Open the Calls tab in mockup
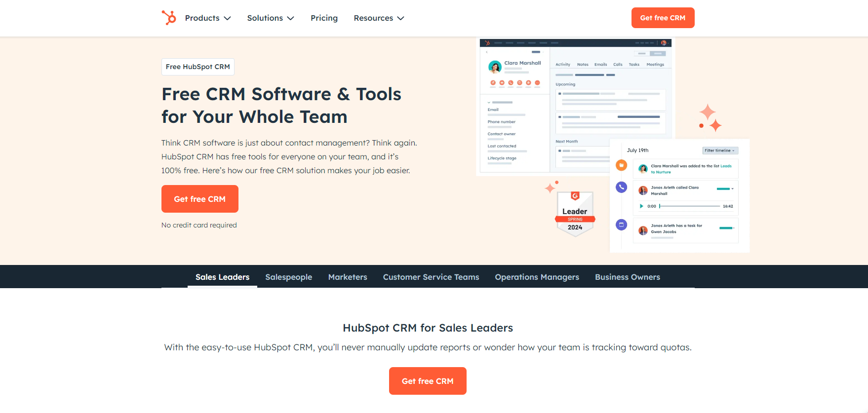The image size is (868, 413). coord(618,65)
